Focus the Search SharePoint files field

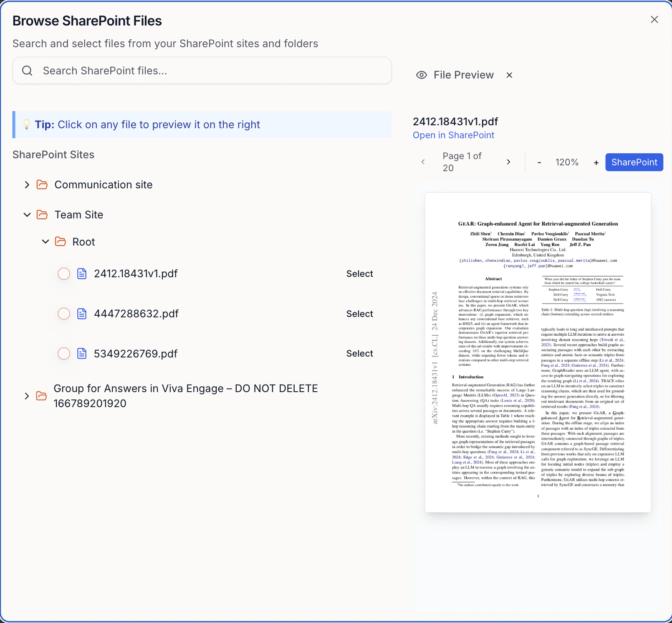pyautogui.click(x=202, y=71)
